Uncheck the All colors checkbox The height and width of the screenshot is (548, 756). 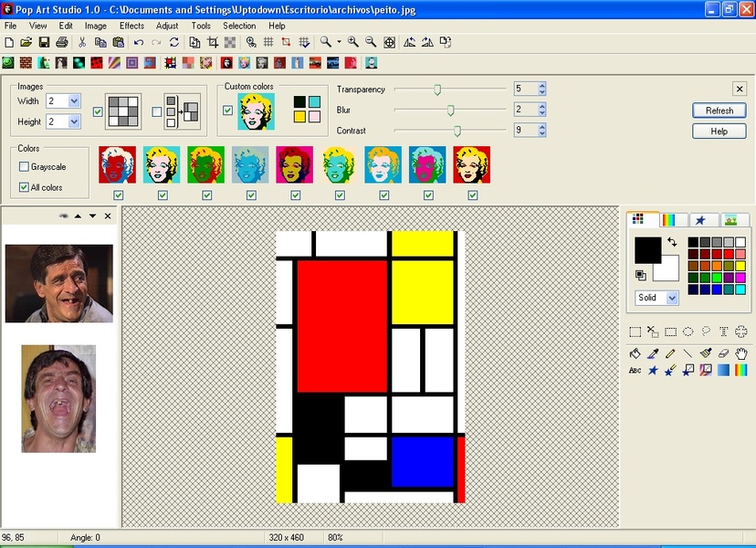click(x=25, y=187)
